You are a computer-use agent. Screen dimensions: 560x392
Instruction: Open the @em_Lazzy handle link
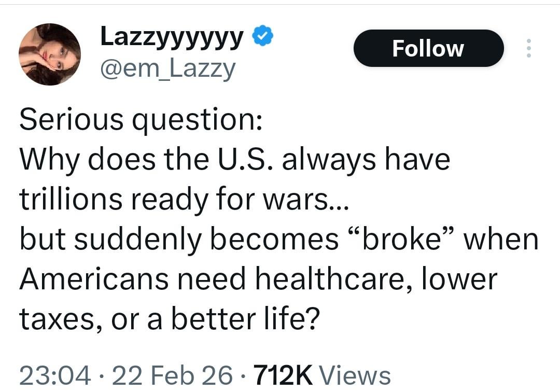(167, 68)
